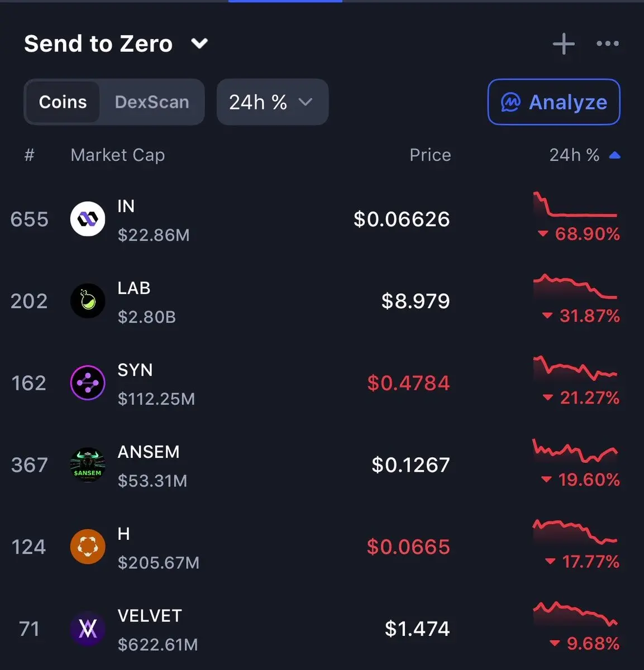Toggle sort arrow on 24h % column
644x670 pixels.
(x=614, y=155)
